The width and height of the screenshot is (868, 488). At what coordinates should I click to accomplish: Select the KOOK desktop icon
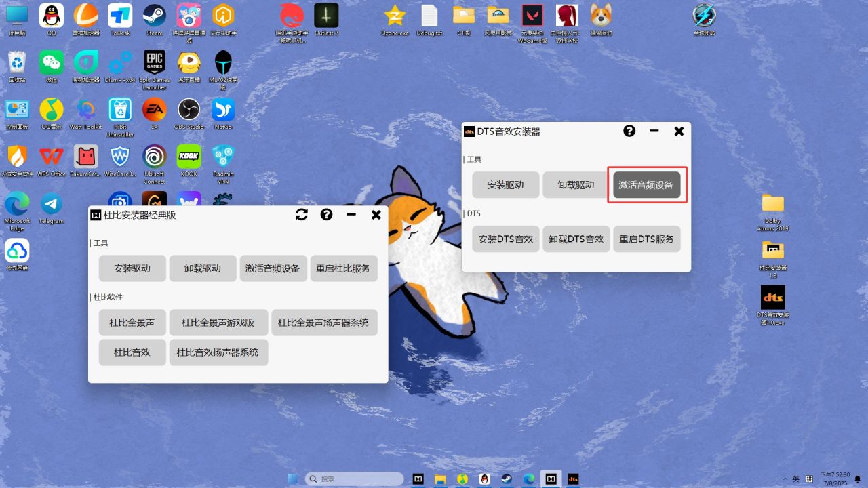[189, 161]
